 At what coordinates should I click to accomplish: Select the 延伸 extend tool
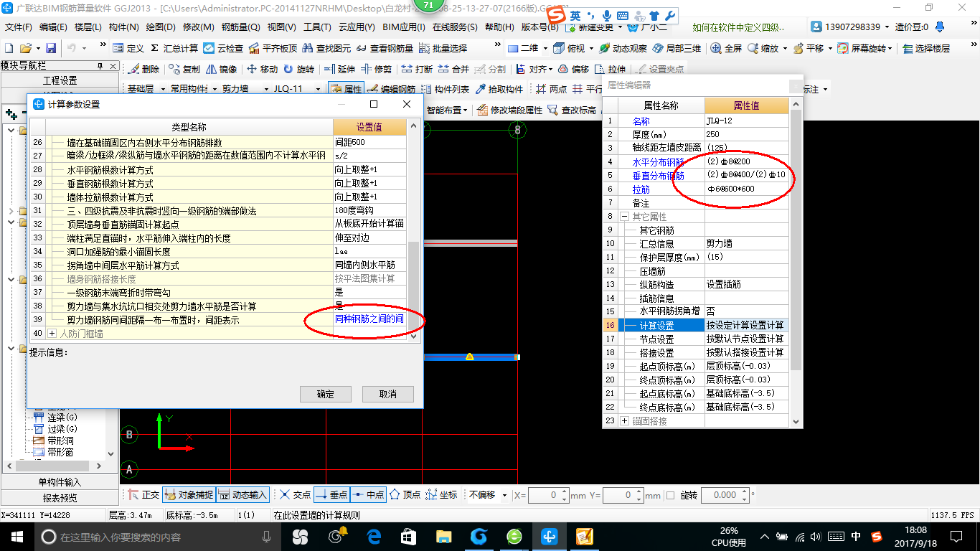339,70
